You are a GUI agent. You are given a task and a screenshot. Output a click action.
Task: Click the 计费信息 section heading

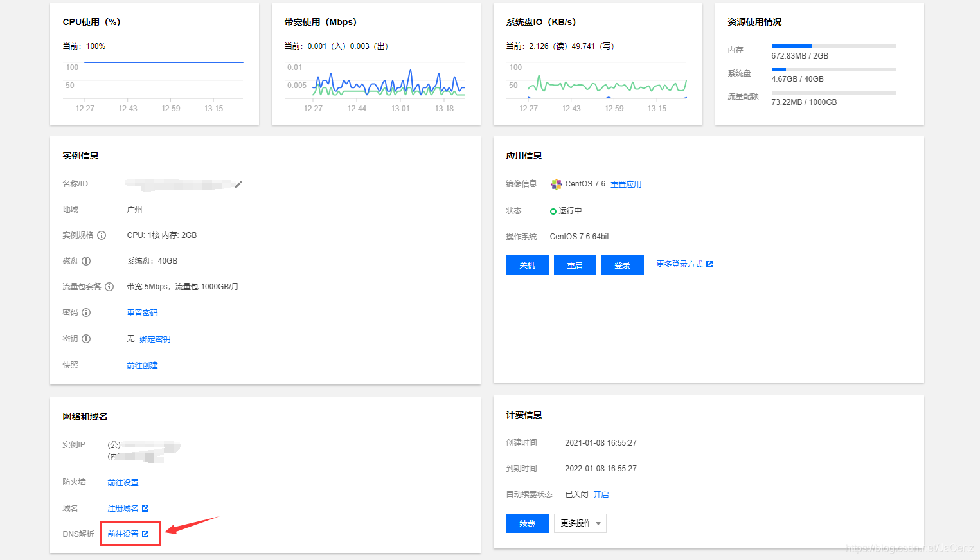[x=524, y=415]
